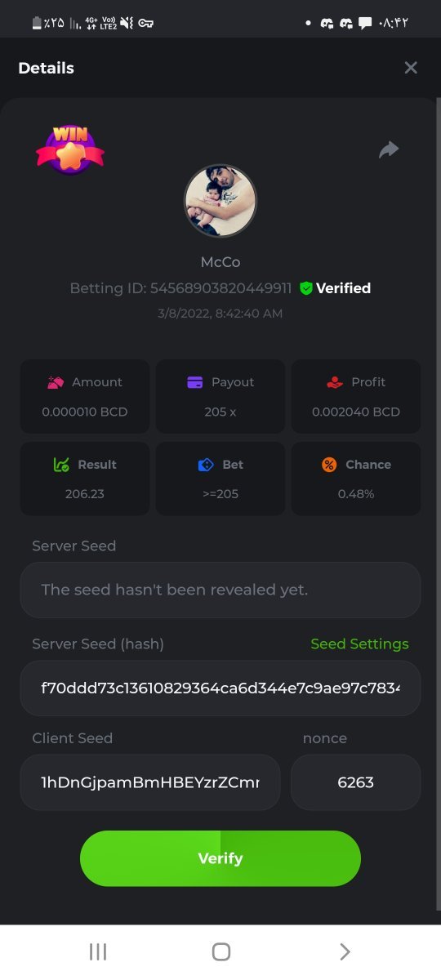The width and height of the screenshot is (441, 980).
Task: Tap the green Result chart icon
Action: [x=61, y=465]
